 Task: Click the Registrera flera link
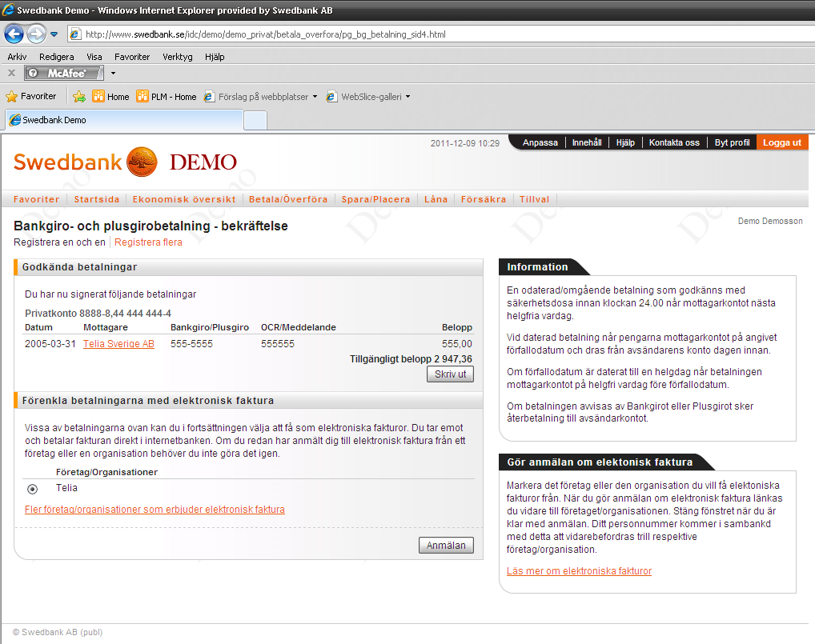click(x=148, y=242)
